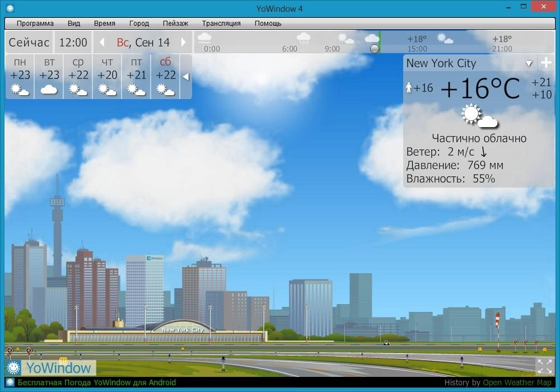Select the пт +21 forecast day
This screenshot has height=392, width=560.
(136, 76)
